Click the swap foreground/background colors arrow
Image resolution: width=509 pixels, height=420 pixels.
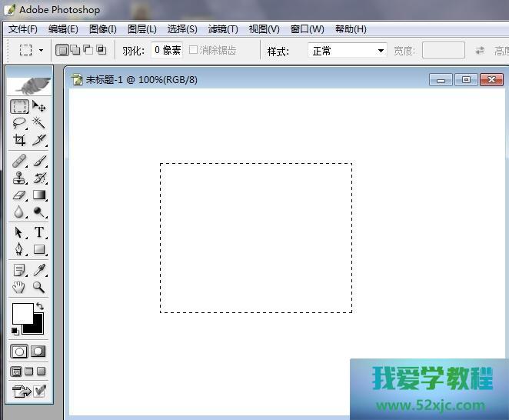click(x=40, y=307)
